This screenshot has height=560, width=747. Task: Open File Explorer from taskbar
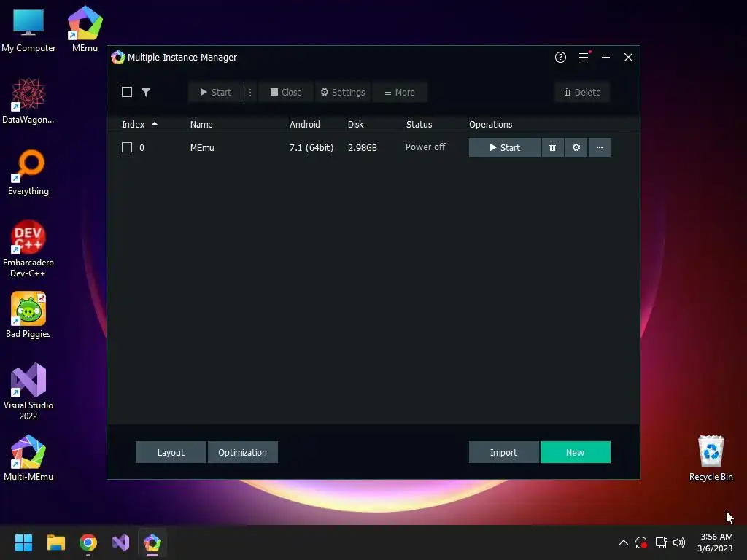(x=55, y=542)
